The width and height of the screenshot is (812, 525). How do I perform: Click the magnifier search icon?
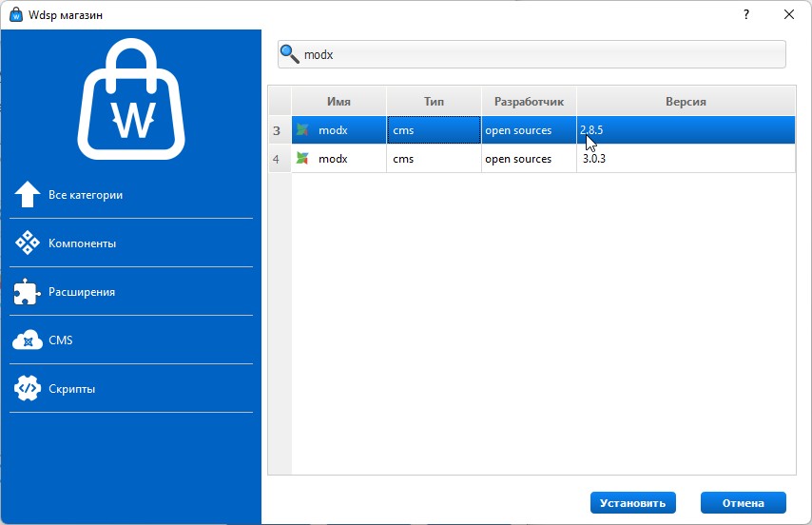tap(289, 54)
